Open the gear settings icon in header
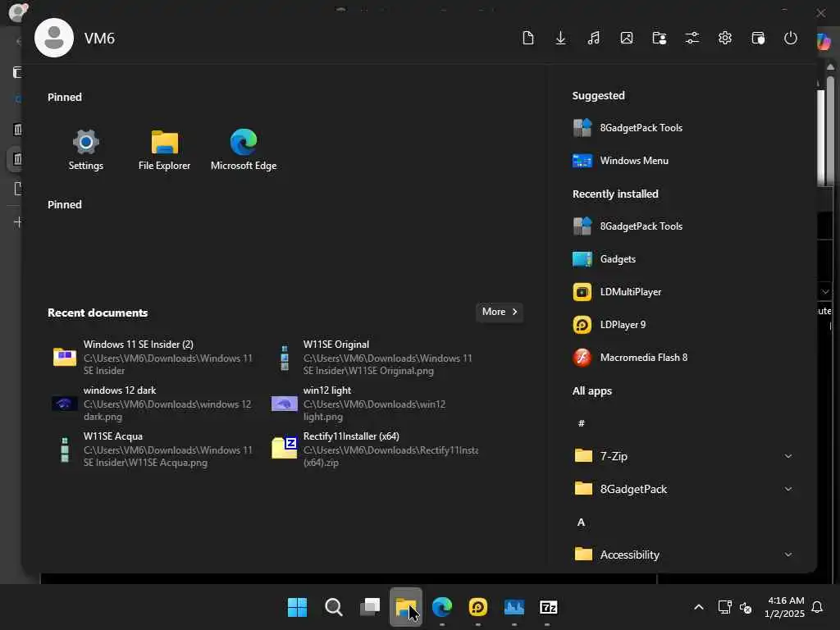 tap(725, 38)
